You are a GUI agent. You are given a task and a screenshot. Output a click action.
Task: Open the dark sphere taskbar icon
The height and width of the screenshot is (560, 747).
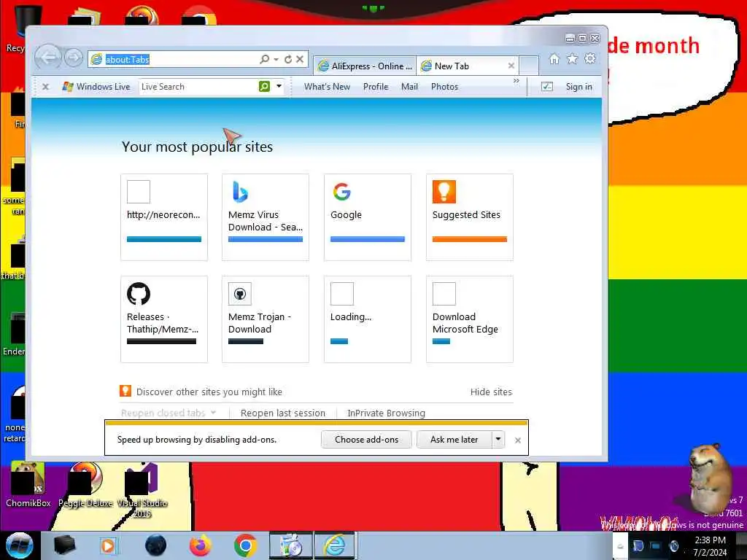[156, 545]
